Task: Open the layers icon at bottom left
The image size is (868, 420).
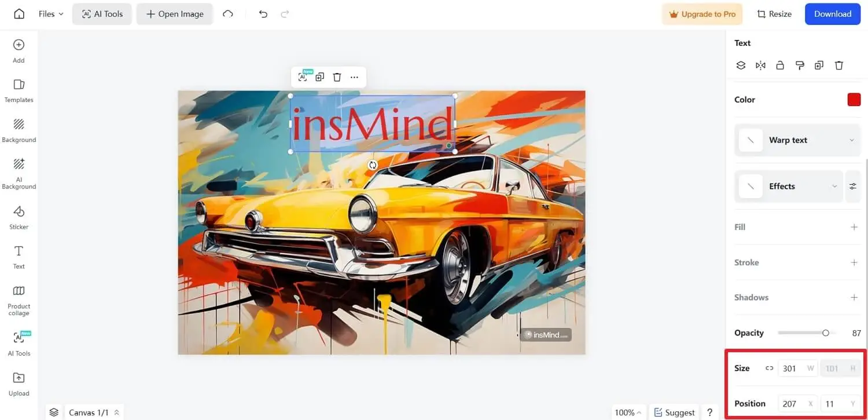Action: click(54, 412)
